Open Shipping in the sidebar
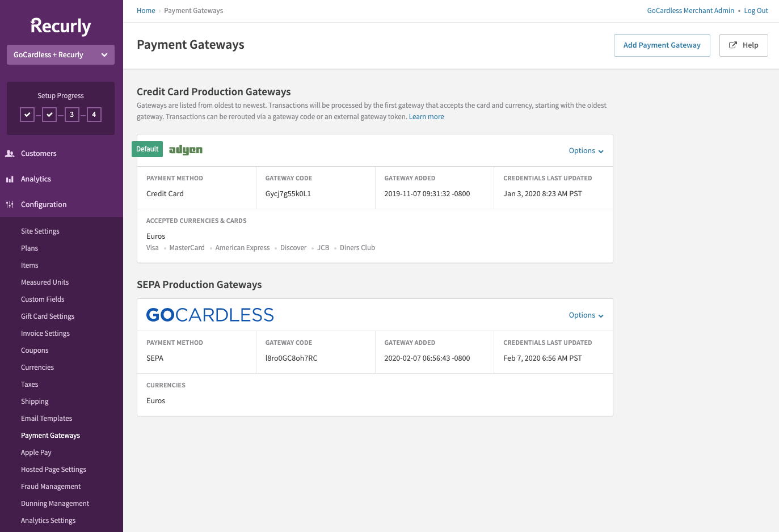Viewport: 779px width, 532px height. tap(35, 402)
